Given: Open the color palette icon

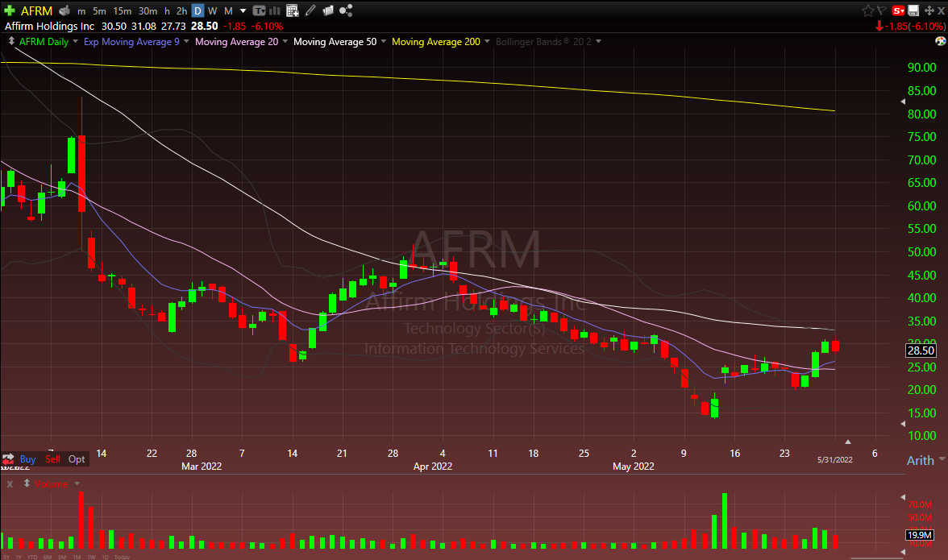Looking at the screenshot, I should pyautogui.click(x=941, y=41).
